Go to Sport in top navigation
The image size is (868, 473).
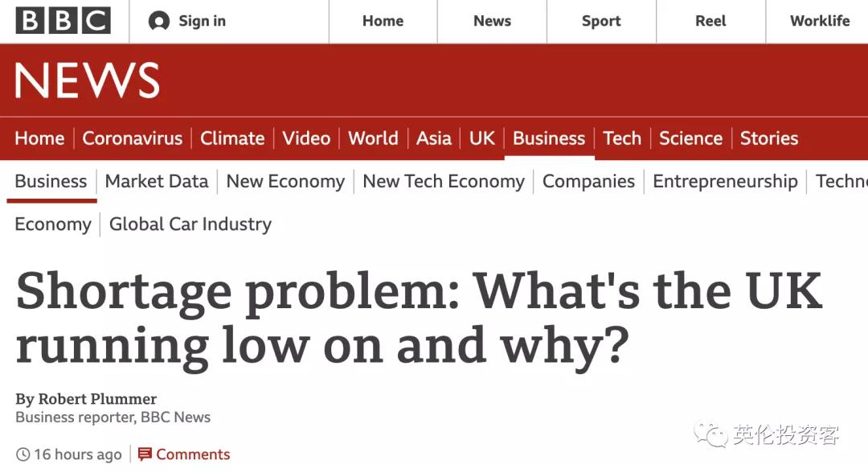[x=601, y=22]
